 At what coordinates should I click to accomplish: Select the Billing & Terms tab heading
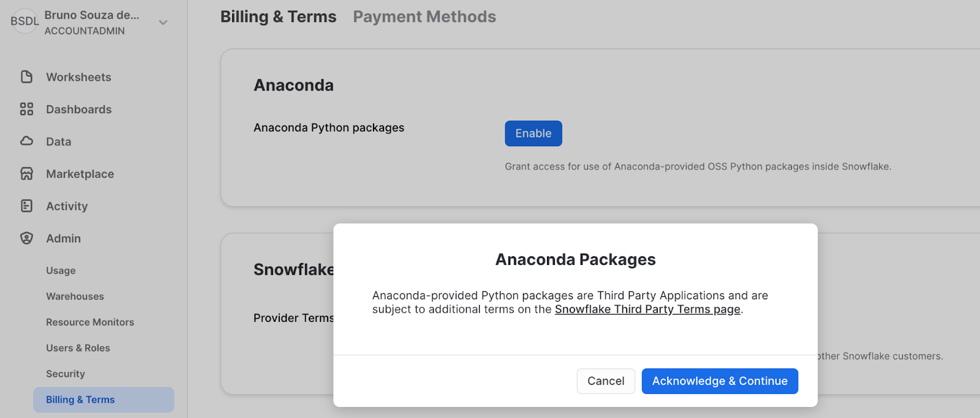(x=278, y=17)
